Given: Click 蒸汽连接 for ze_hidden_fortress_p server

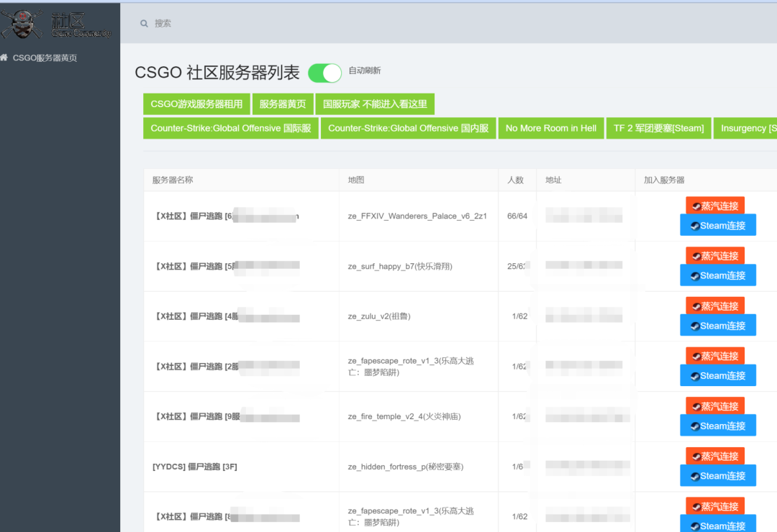Looking at the screenshot, I should pos(715,456).
